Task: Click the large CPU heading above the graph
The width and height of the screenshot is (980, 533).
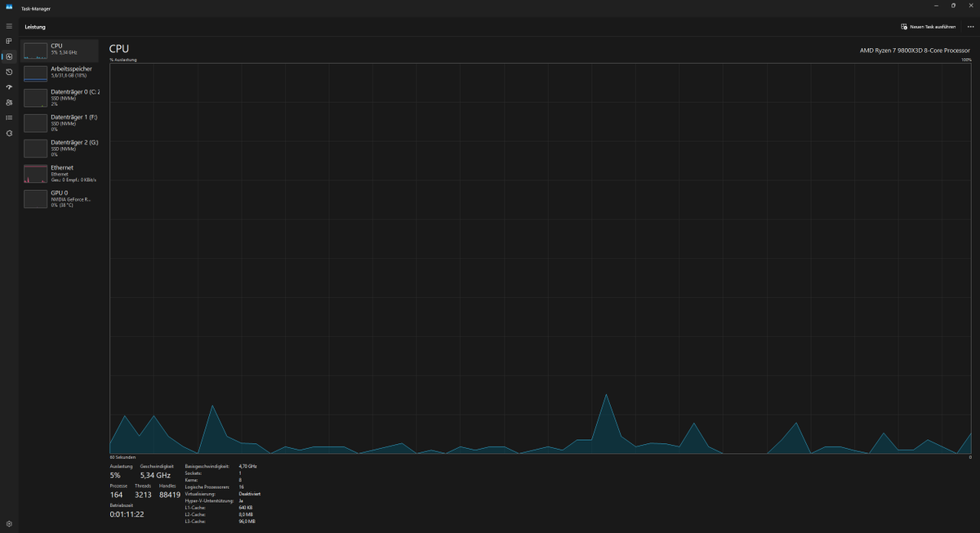Action: coord(119,49)
